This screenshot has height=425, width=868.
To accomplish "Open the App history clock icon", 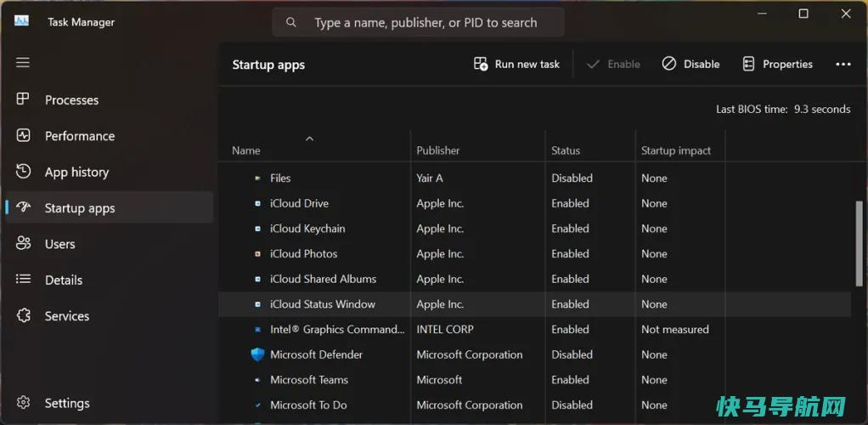I will (23, 171).
